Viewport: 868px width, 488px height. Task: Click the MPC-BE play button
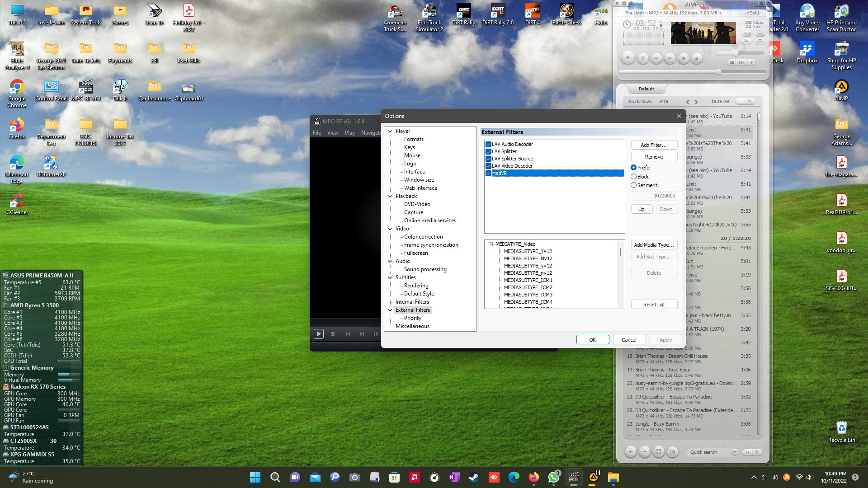pyautogui.click(x=318, y=333)
